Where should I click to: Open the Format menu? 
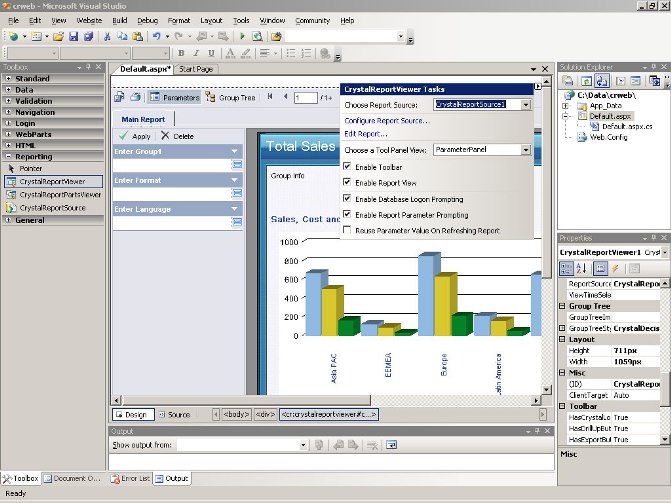[x=179, y=20]
